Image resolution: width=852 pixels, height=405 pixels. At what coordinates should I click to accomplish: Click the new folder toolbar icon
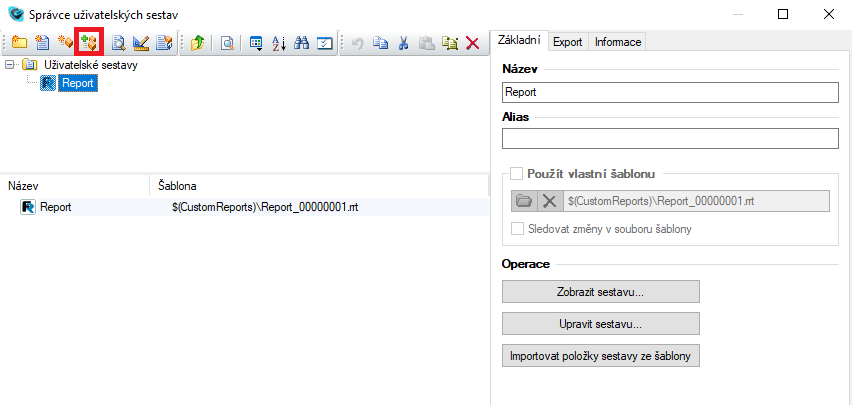[x=20, y=43]
